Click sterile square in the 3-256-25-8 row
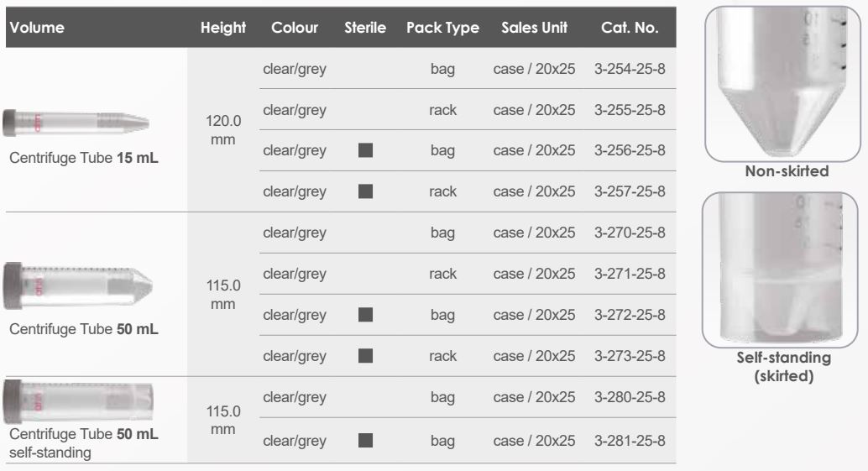The width and height of the screenshot is (868, 471). click(364, 151)
